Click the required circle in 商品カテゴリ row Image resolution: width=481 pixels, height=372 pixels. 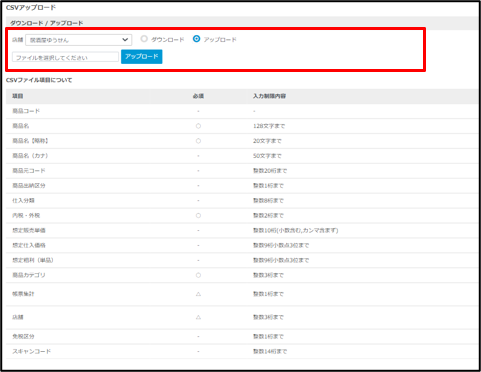click(x=198, y=275)
